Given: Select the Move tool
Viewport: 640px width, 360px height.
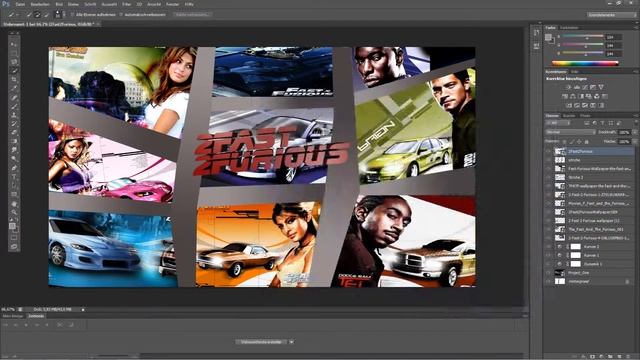Looking at the screenshot, I should pyautogui.click(x=14, y=44).
